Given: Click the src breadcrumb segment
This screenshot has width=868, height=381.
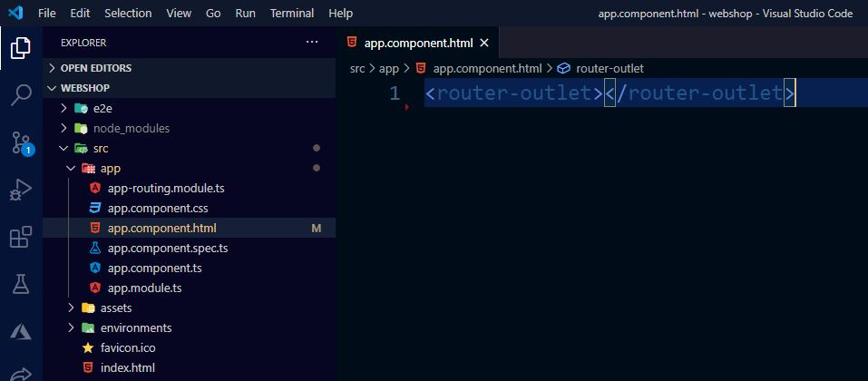Looking at the screenshot, I should 357,68.
